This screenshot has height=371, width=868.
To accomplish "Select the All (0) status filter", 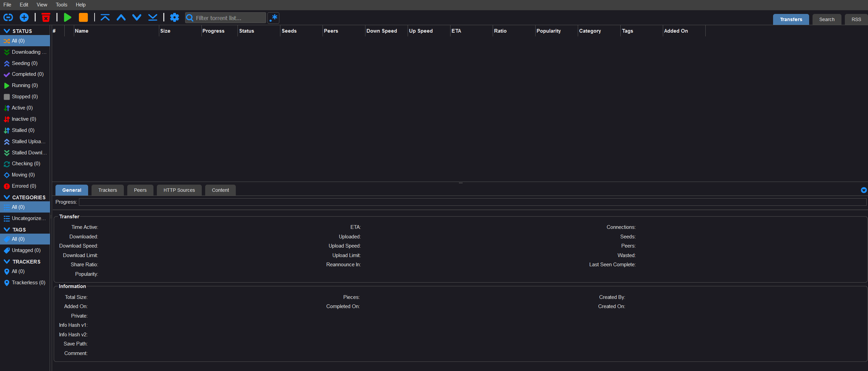I will pos(25,41).
